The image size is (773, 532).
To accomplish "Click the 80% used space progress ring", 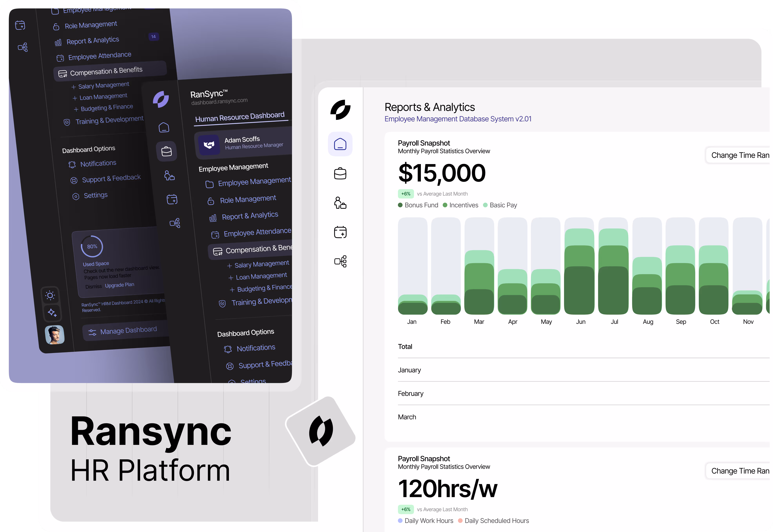I will 92,246.
